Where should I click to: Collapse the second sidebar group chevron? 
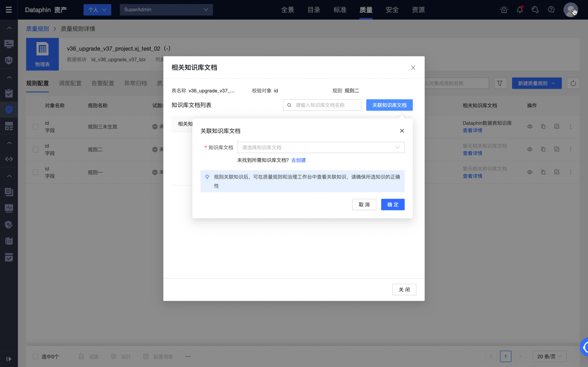(9, 77)
